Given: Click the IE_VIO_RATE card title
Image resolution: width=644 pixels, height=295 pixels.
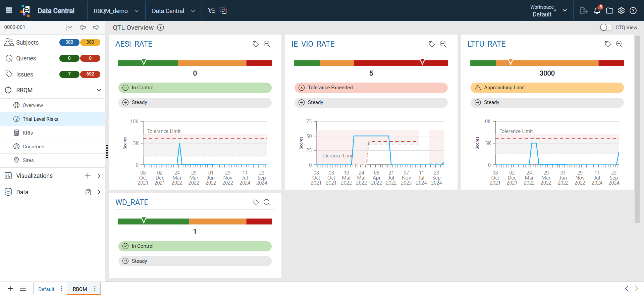Looking at the screenshot, I should coord(313,44).
